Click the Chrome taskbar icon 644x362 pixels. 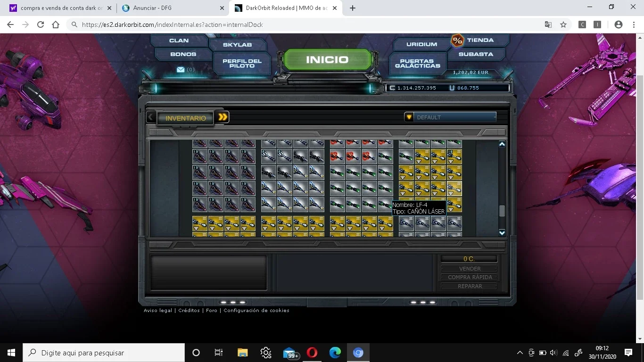(358, 353)
